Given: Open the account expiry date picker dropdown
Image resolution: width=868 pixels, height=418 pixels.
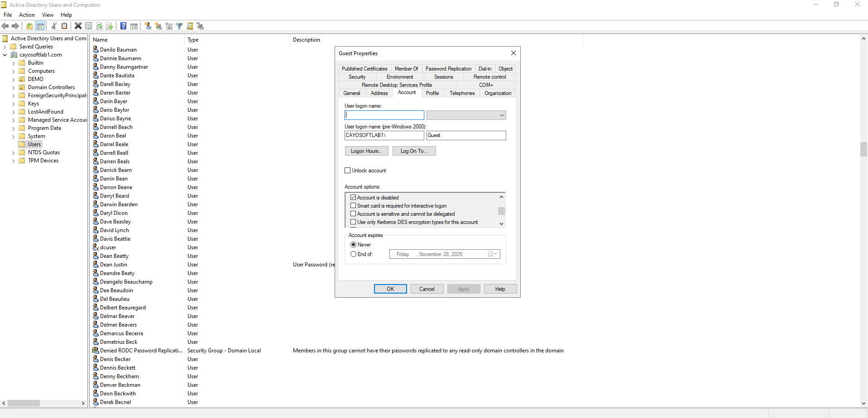Looking at the screenshot, I should [495, 254].
